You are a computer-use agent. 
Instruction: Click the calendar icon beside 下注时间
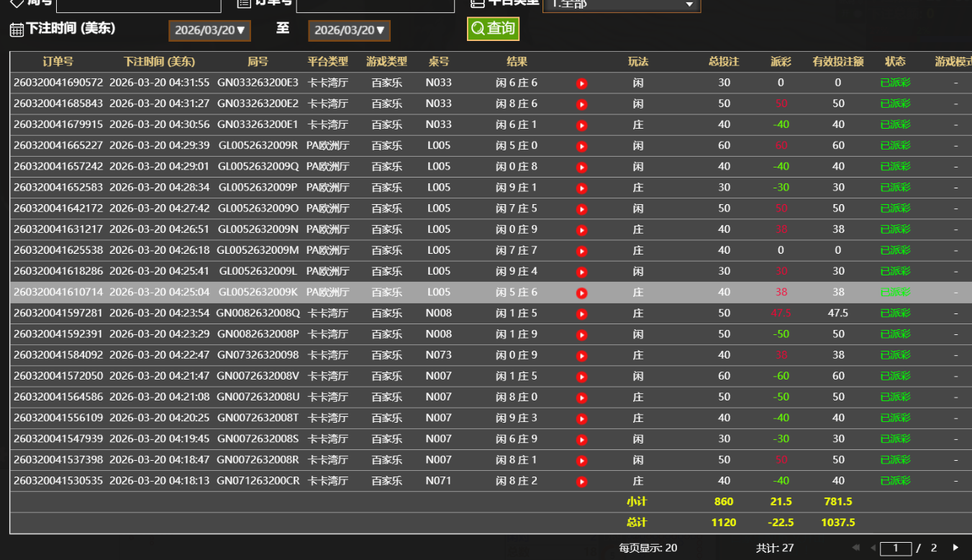point(17,29)
